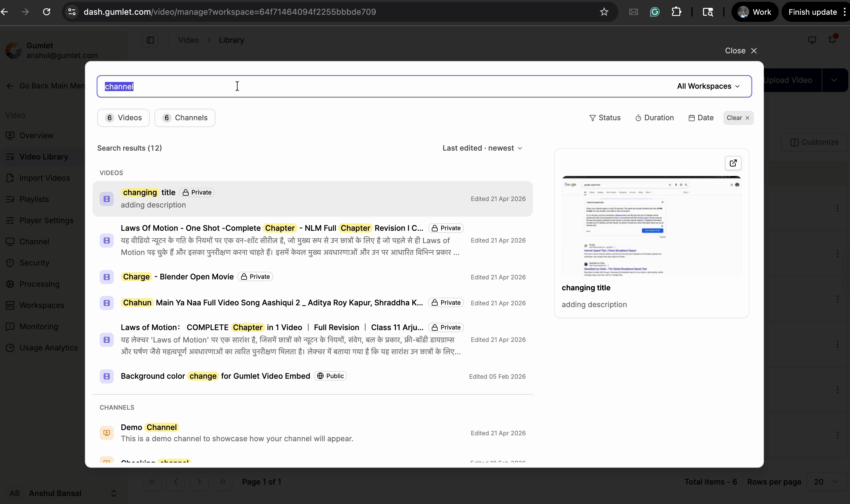Open the Date filter
Image resolution: width=850 pixels, height=504 pixels.
(701, 118)
